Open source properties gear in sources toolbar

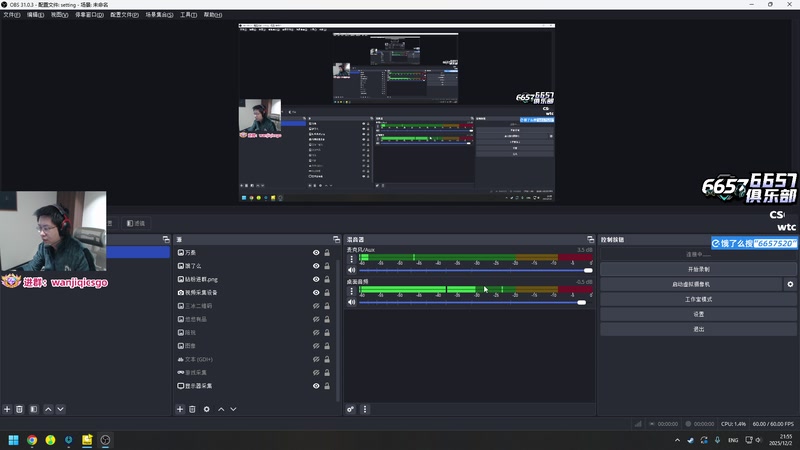pyautogui.click(x=207, y=409)
